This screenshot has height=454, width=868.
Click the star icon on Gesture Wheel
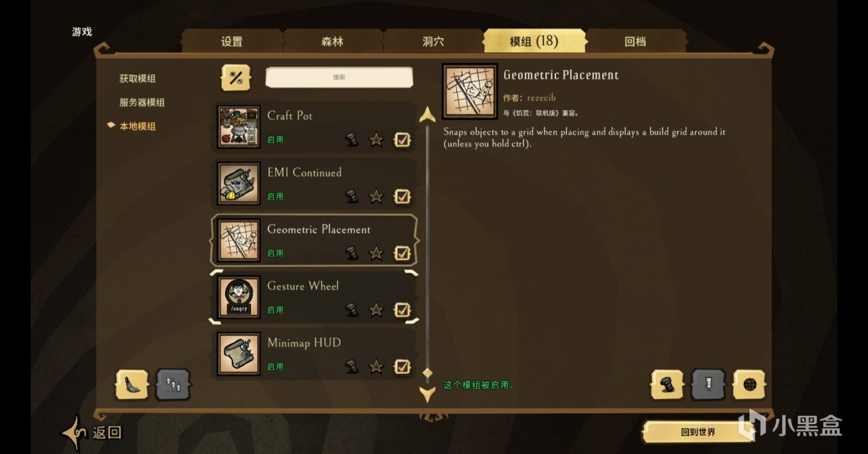376,310
